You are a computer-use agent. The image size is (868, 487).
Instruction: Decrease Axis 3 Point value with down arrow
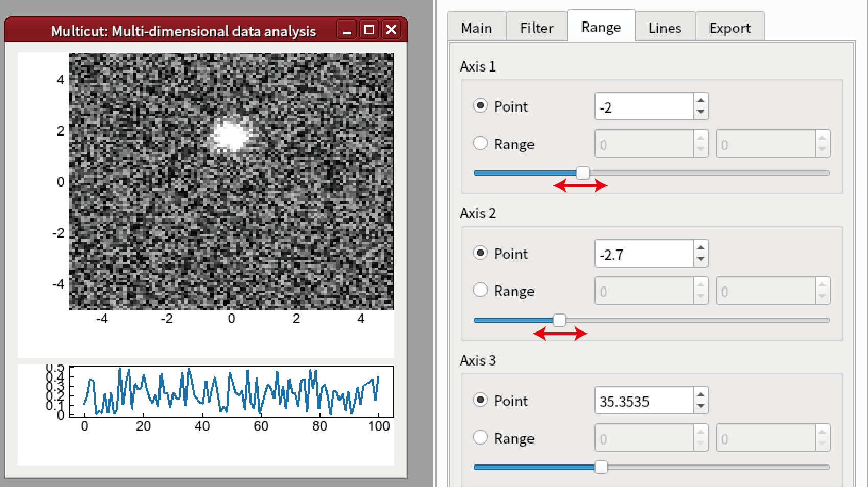pos(701,406)
